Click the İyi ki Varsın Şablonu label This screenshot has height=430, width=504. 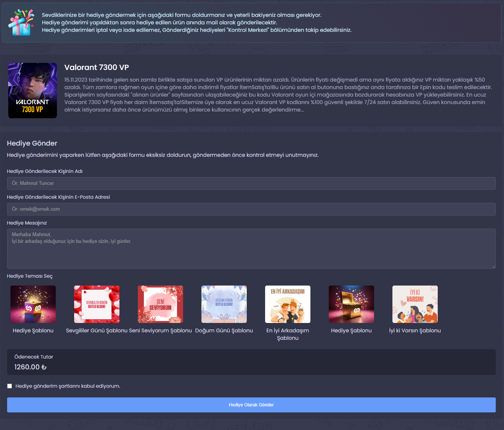(x=415, y=330)
